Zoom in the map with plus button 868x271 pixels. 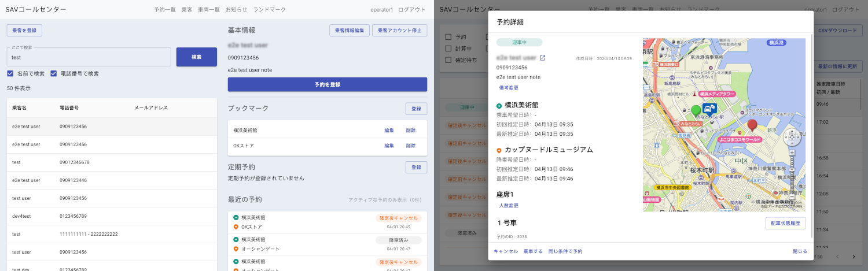pyautogui.click(x=792, y=153)
